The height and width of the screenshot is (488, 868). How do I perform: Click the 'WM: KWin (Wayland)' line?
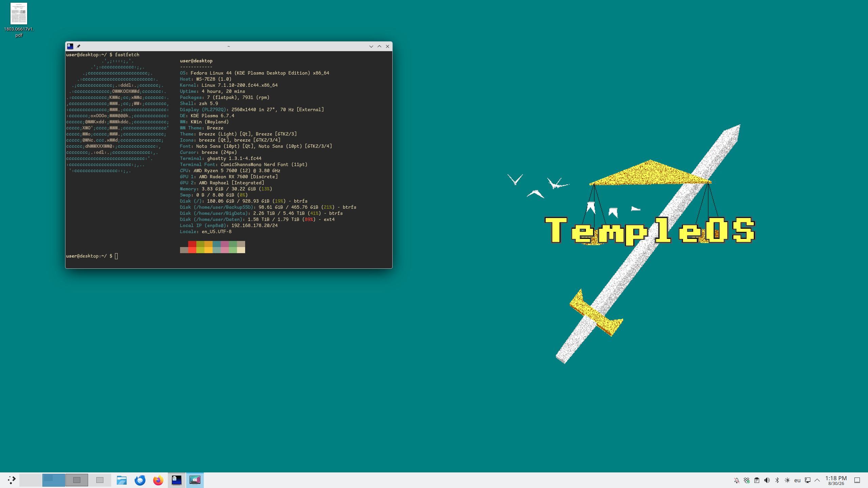point(204,122)
